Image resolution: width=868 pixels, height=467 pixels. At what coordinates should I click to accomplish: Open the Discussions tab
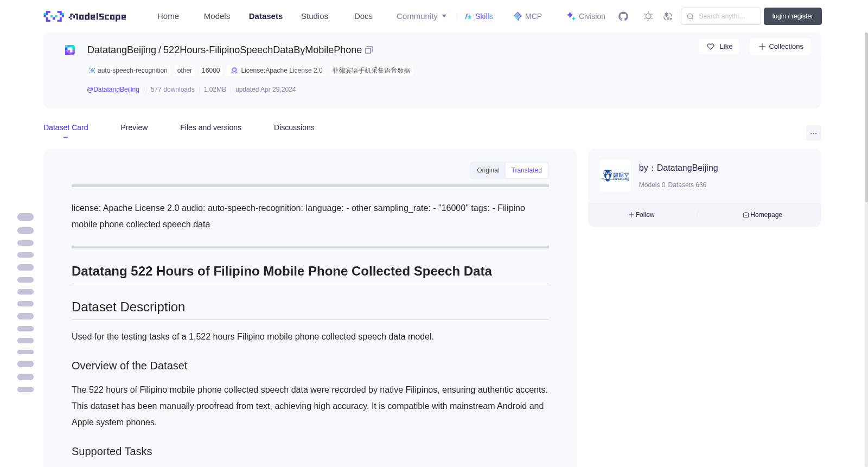pyautogui.click(x=294, y=127)
